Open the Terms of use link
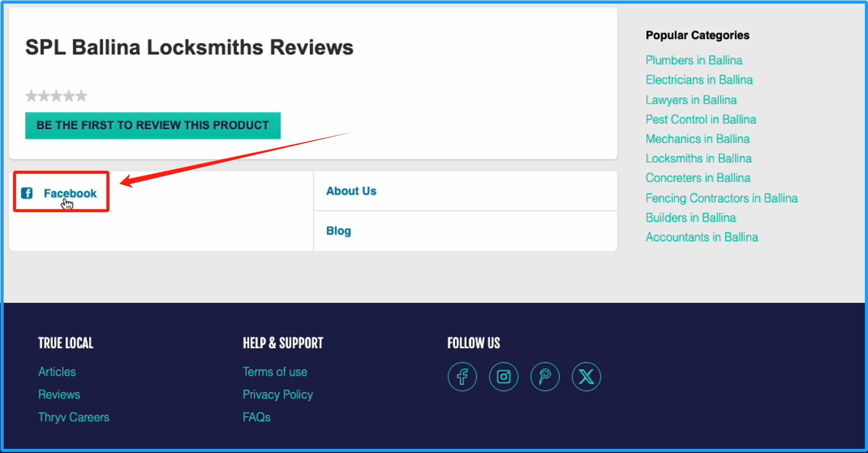The width and height of the screenshot is (868, 453). pyautogui.click(x=275, y=372)
